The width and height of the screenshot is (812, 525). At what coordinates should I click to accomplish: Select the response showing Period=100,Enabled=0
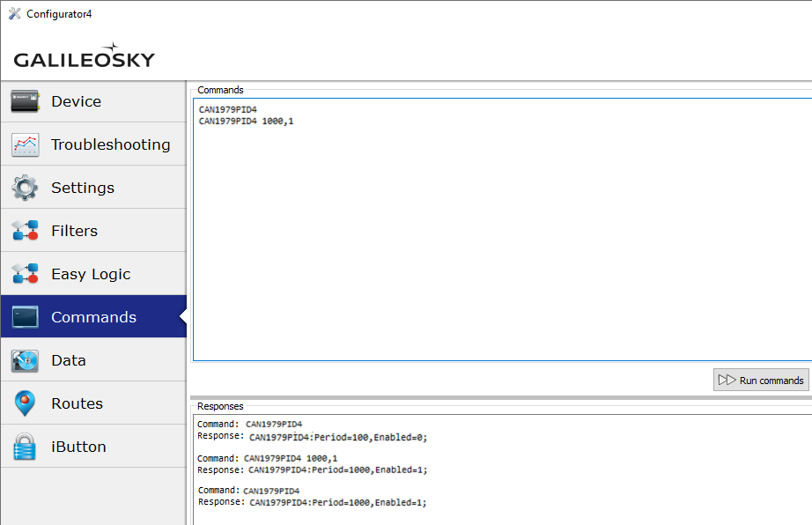[x=338, y=437]
